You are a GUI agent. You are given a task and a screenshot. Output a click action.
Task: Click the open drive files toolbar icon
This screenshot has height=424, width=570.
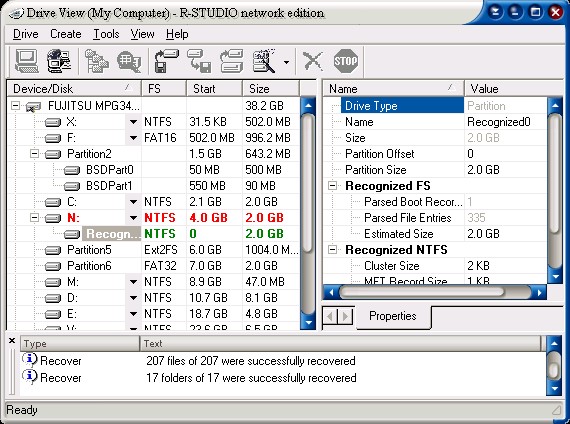coord(97,61)
